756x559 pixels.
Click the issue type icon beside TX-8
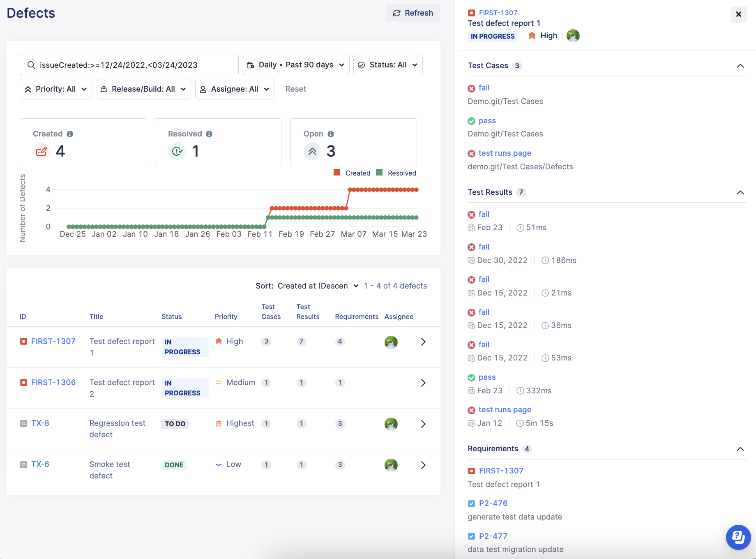click(24, 424)
